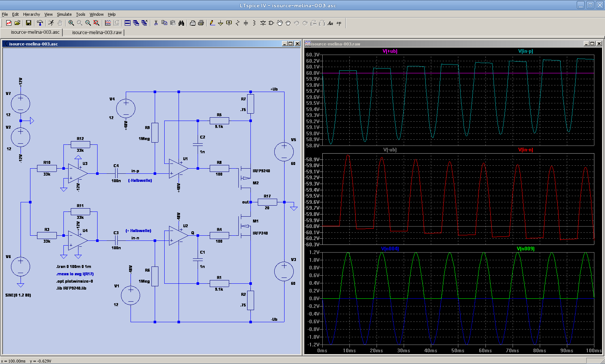This screenshot has width=605, height=364.
Task: Click the V(+ub) trace label
Action: coord(390,51)
